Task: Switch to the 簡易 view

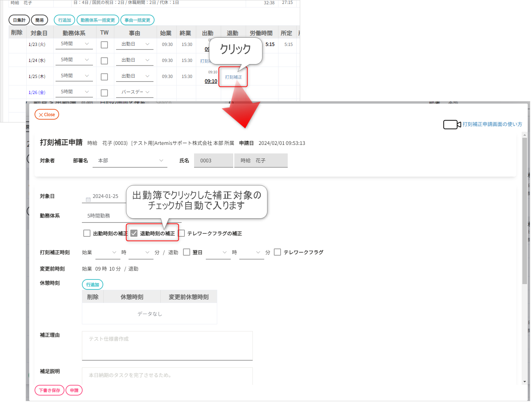Action: click(x=40, y=20)
